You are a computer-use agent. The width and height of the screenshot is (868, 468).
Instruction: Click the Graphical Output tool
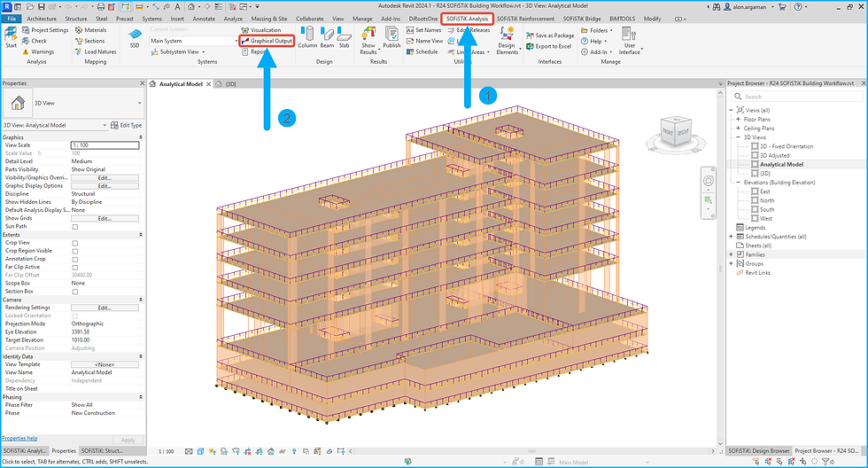coord(267,41)
